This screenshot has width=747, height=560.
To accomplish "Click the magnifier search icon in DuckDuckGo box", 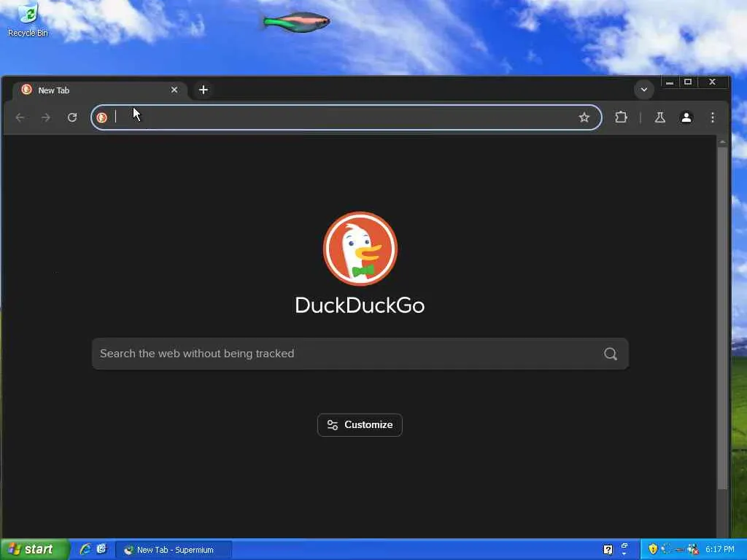I will tap(611, 354).
